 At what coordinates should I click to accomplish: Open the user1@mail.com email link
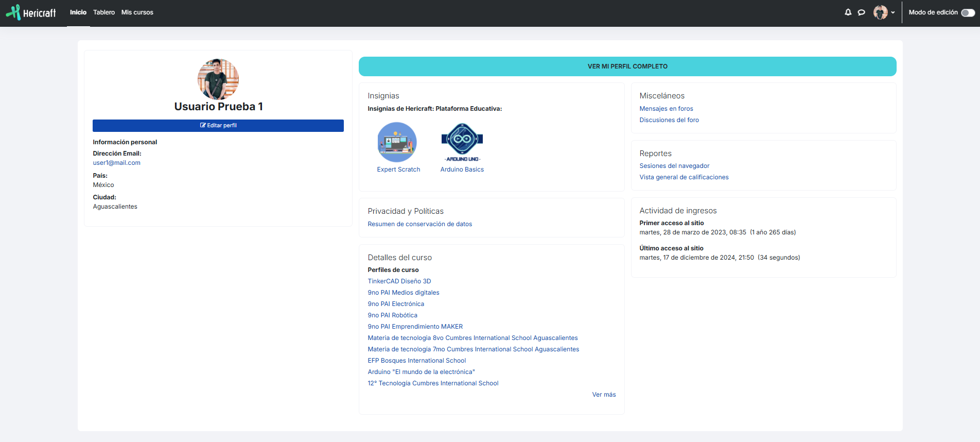click(116, 163)
